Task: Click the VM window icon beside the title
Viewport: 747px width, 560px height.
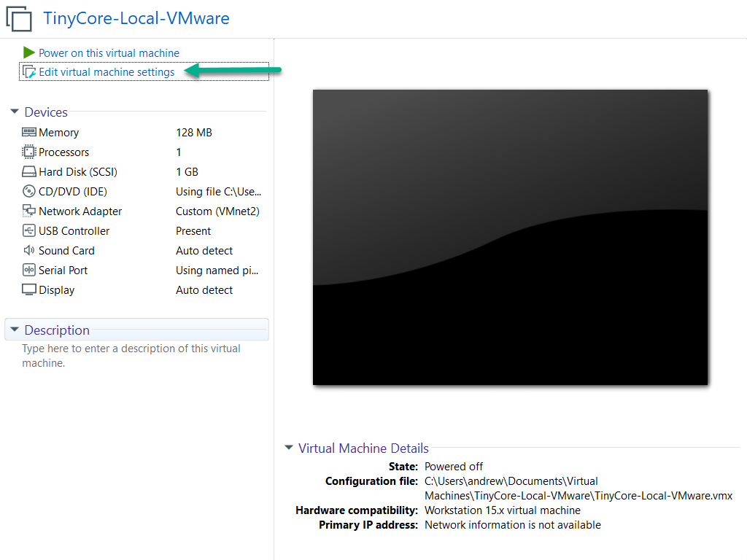Action: coord(18,19)
